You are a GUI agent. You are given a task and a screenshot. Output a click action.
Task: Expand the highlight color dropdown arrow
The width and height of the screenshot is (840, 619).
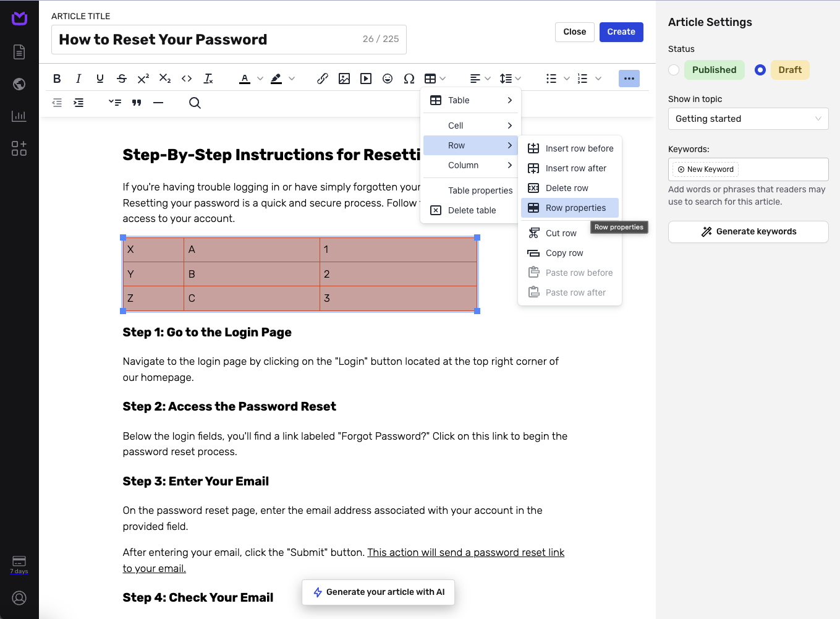292,79
